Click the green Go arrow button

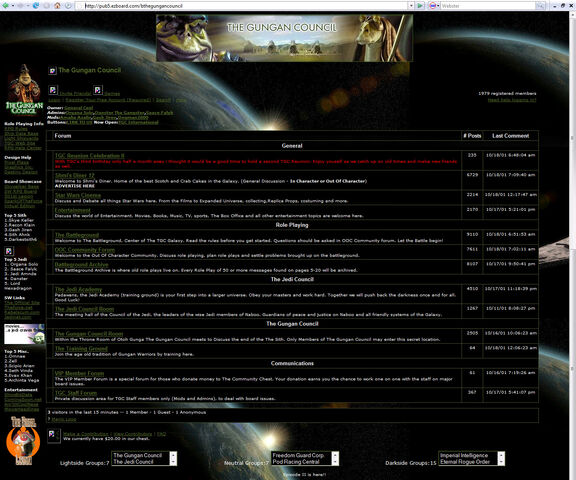tap(420, 6)
